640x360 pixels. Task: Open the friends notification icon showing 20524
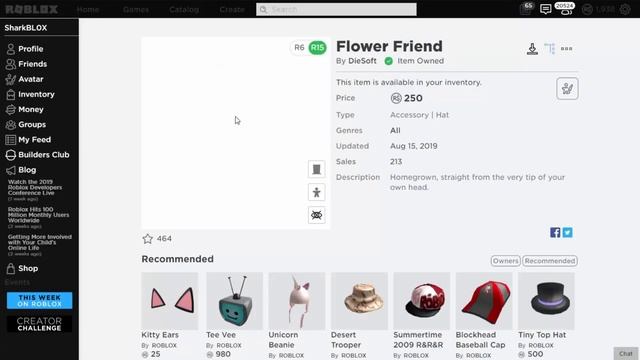coord(565,9)
